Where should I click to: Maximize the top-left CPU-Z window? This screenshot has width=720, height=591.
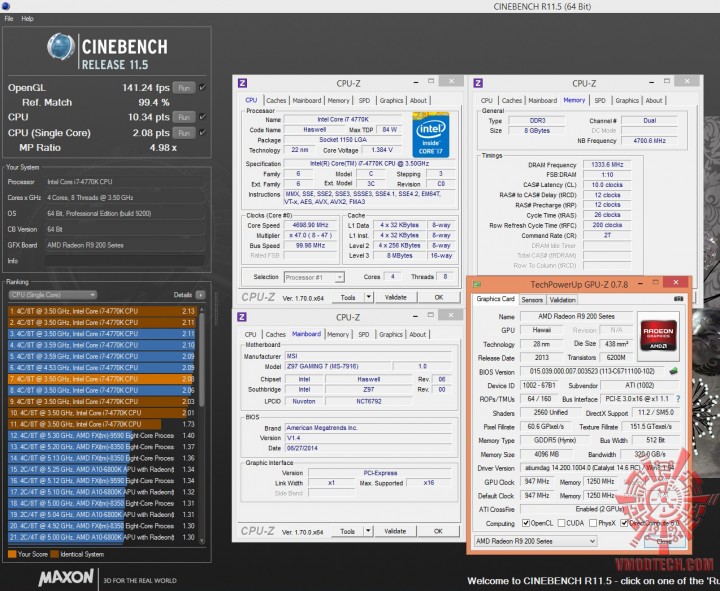click(x=431, y=81)
